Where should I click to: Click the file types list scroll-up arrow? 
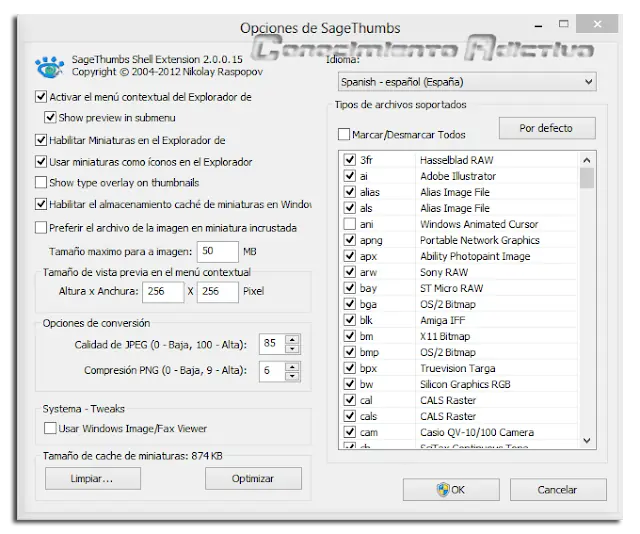(587, 160)
